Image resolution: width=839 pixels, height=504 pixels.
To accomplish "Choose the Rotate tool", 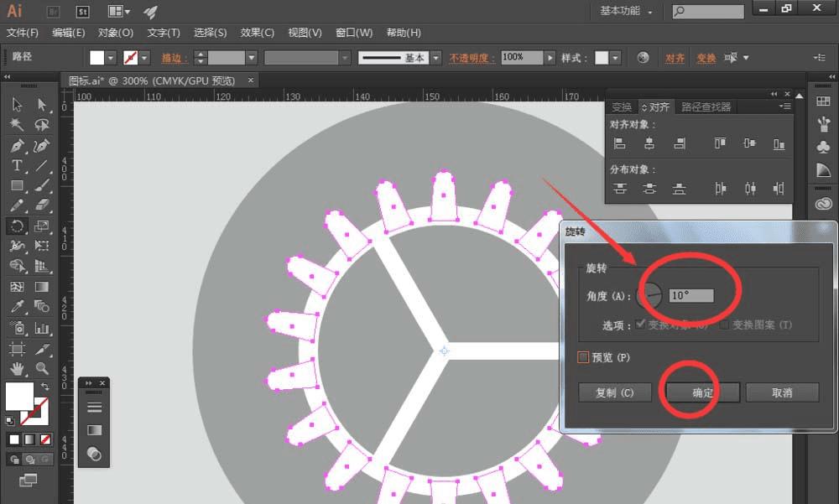I will coord(17,226).
